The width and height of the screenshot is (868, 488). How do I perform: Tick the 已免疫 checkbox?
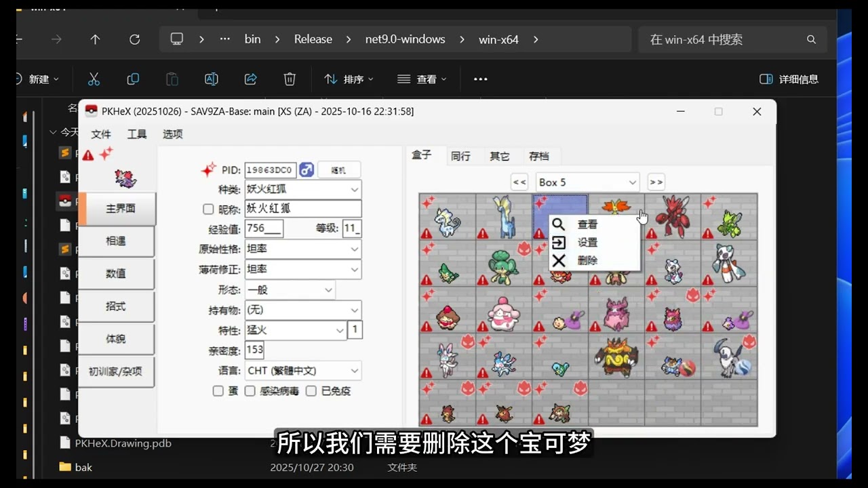[311, 391]
